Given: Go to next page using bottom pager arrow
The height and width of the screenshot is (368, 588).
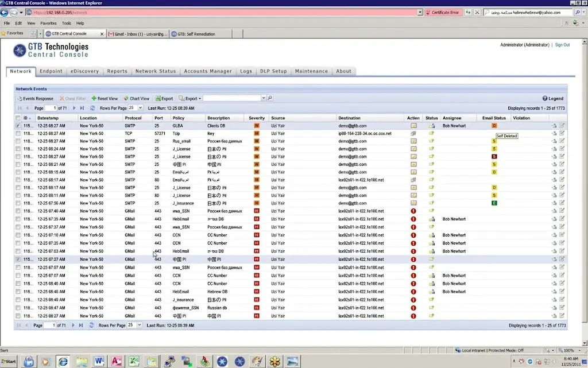Looking at the screenshot, I should click(x=73, y=326).
